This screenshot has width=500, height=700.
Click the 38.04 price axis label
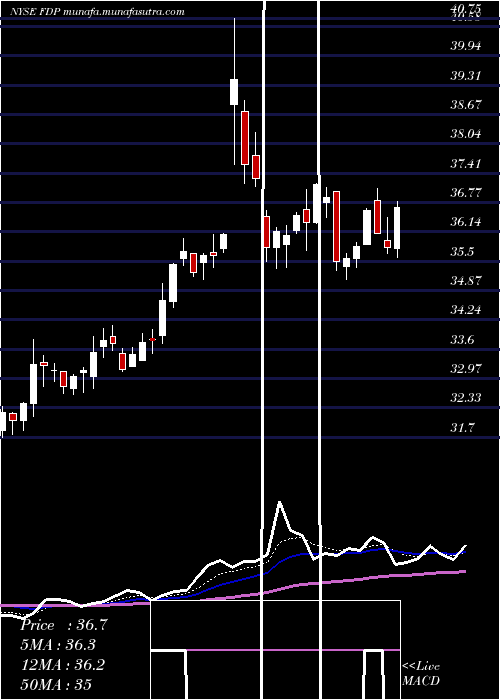click(466, 134)
